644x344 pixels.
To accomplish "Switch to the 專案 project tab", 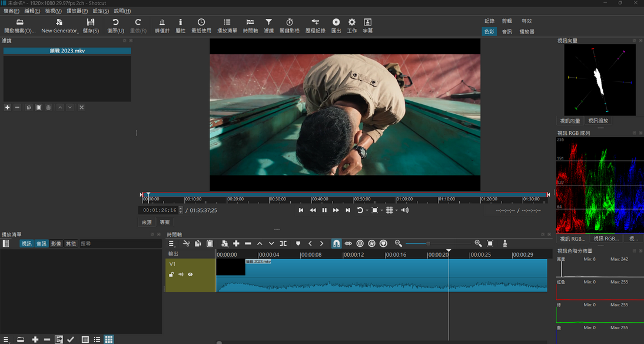I will pyautogui.click(x=165, y=222).
